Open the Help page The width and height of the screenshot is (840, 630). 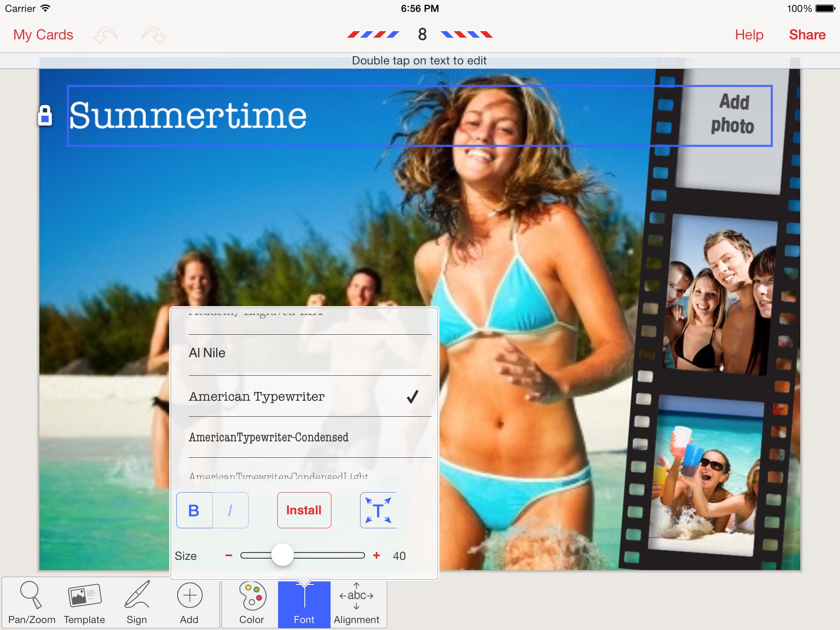coord(749,35)
